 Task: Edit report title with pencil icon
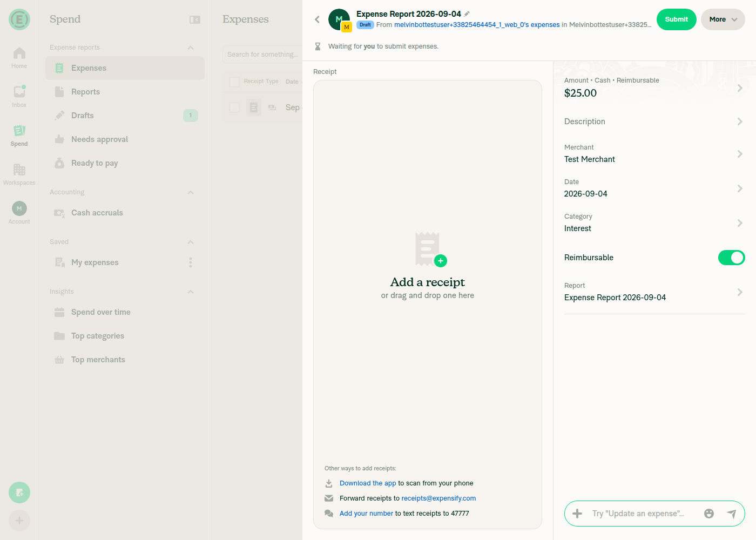pyautogui.click(x=467, y=14)
